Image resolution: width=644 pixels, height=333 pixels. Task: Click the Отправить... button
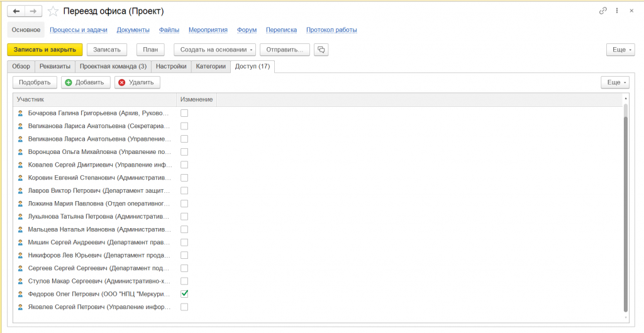point(285,50)
